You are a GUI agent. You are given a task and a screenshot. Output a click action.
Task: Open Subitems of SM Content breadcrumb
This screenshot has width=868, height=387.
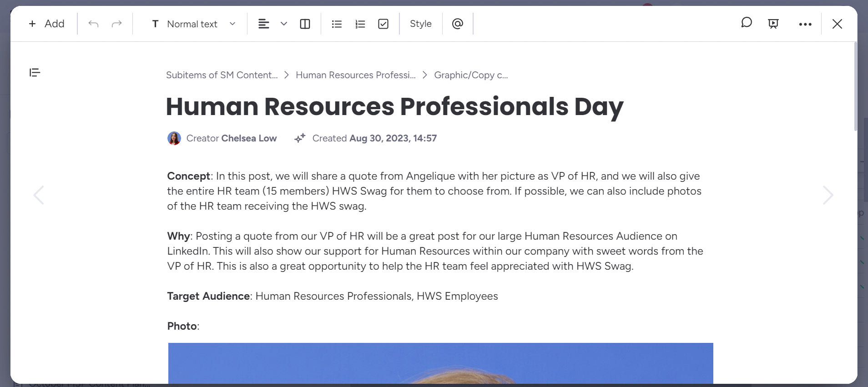click(222, 75)
